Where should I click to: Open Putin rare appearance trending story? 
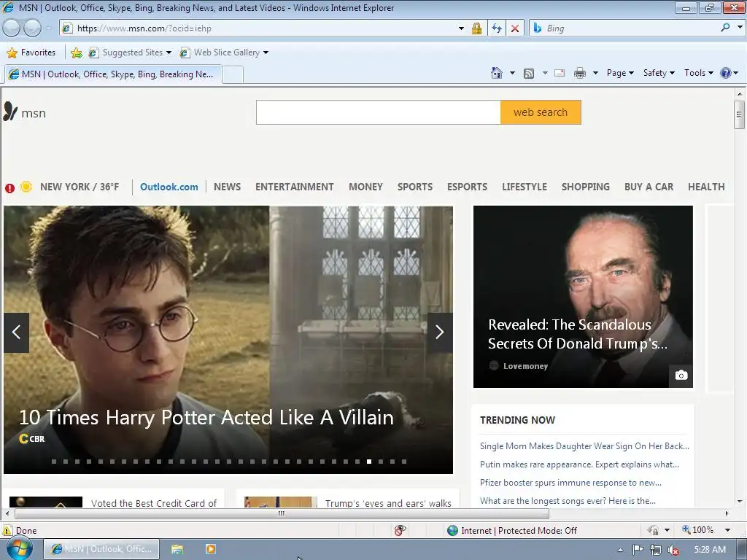[579, 464]
